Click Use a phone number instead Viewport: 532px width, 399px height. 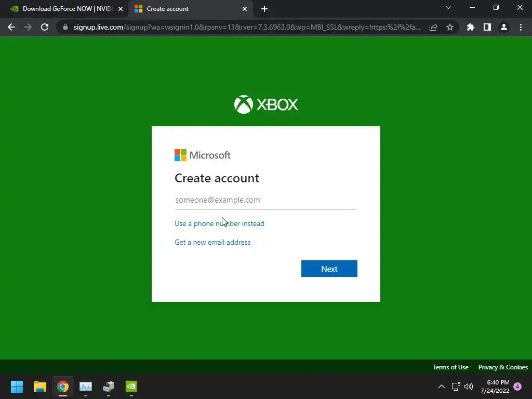[x=219, y=223]
